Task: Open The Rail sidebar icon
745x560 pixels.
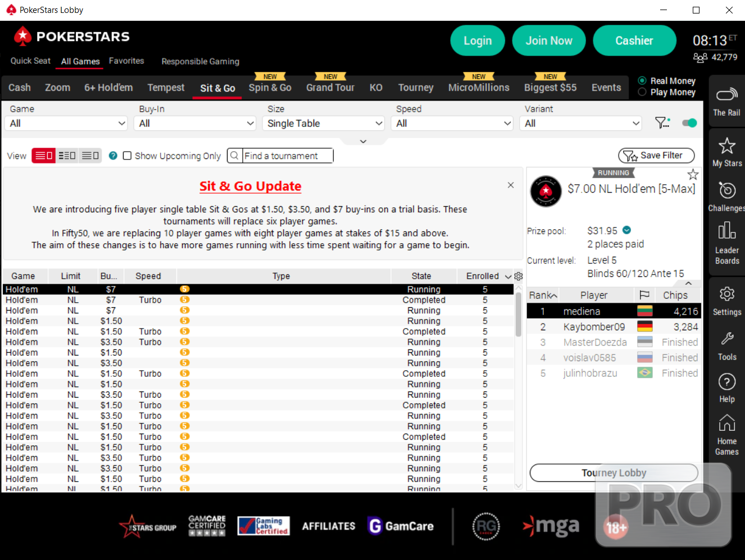Action: pos(726,94)
